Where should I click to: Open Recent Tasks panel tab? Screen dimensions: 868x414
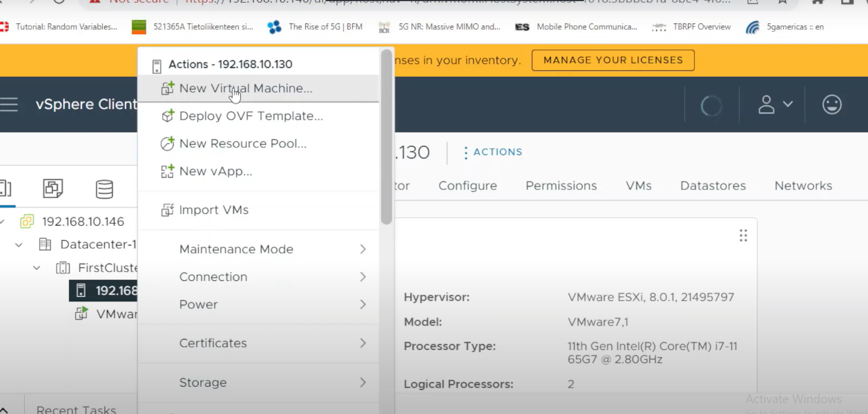[76, 409]
